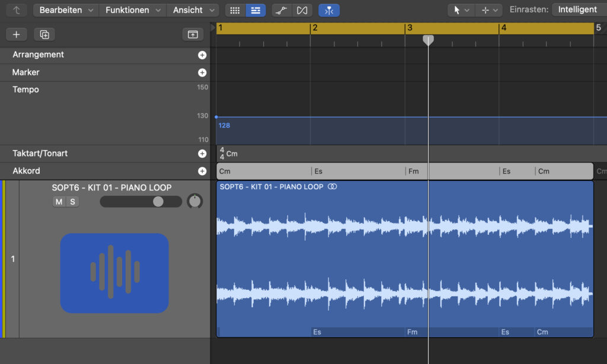Add an arrangement marker with plus button
The image size is (607, 364).
202,55
